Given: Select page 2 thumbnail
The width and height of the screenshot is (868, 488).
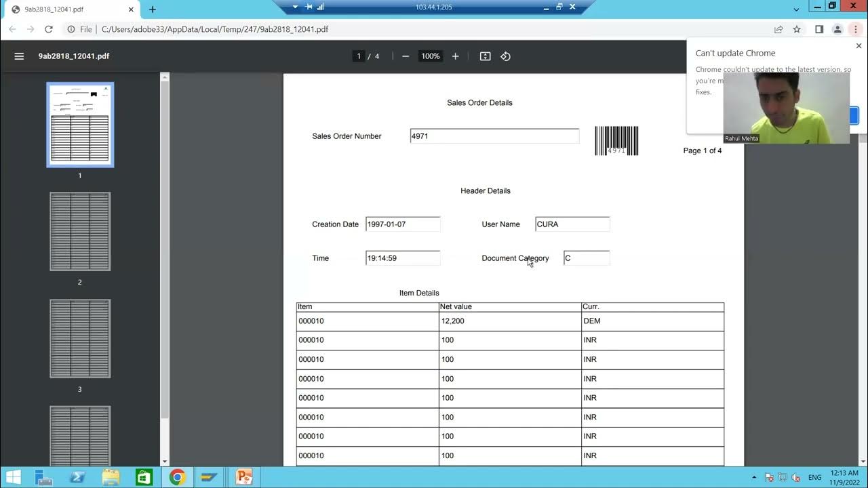Looking at the screenshot, I should (x=80, y=232).
